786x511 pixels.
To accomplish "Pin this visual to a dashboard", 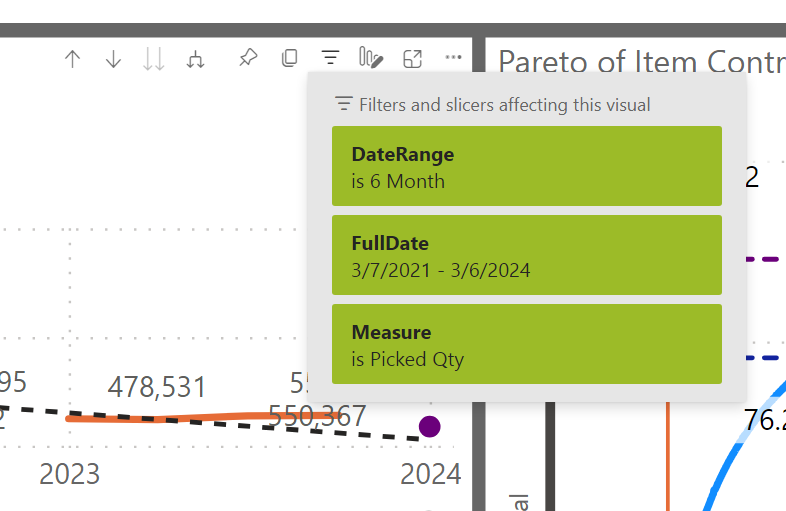I will [248, 59].
